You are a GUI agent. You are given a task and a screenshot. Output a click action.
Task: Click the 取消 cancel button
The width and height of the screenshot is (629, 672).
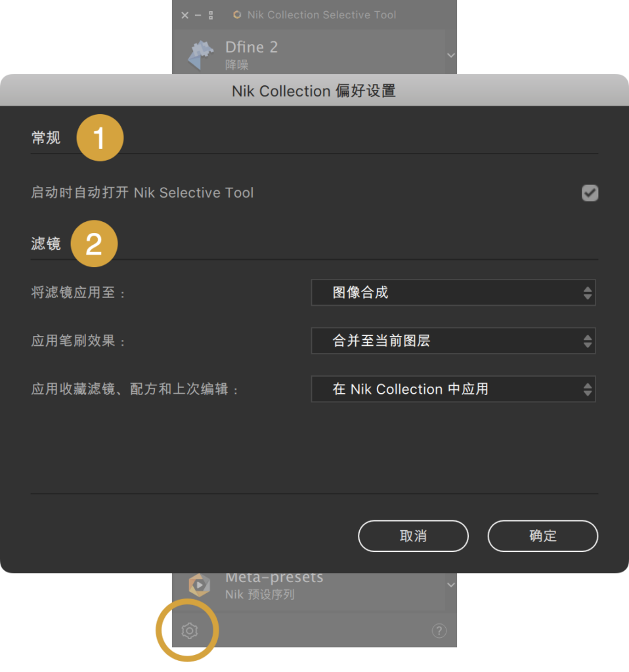tap(413, 535)
